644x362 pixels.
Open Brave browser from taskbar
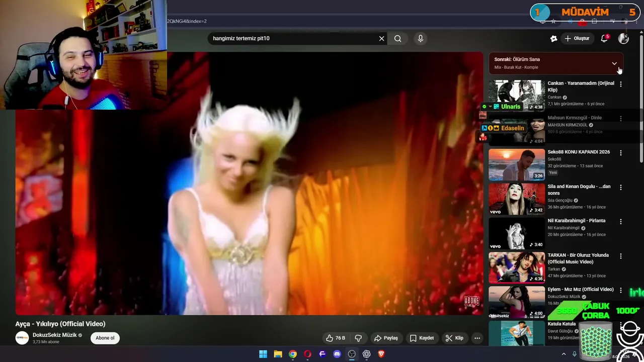click(x=381, y=354)
